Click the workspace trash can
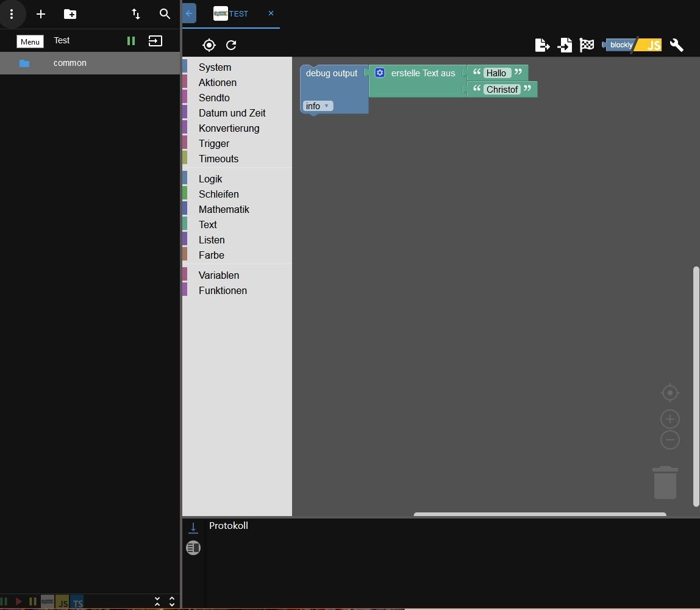This screenshot has height=610, width=700. click(x=665, y=483)
